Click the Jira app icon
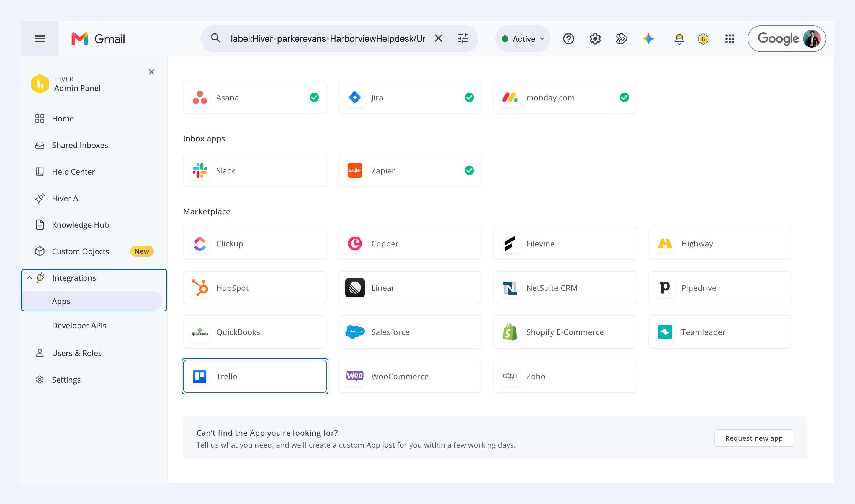The image size is (855, 504). pyautogui.click(x=355, y=97)
